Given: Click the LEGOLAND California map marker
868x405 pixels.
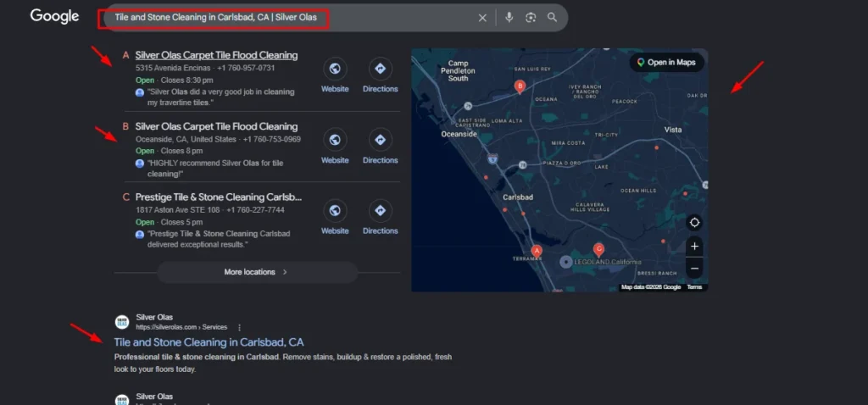Looking at the screenshot, I should click(565, 263).
